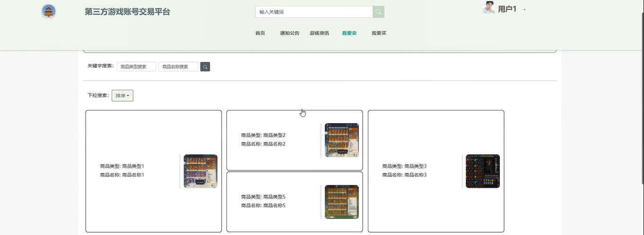Click the 商品名称搜索 input field

(178, 67)
